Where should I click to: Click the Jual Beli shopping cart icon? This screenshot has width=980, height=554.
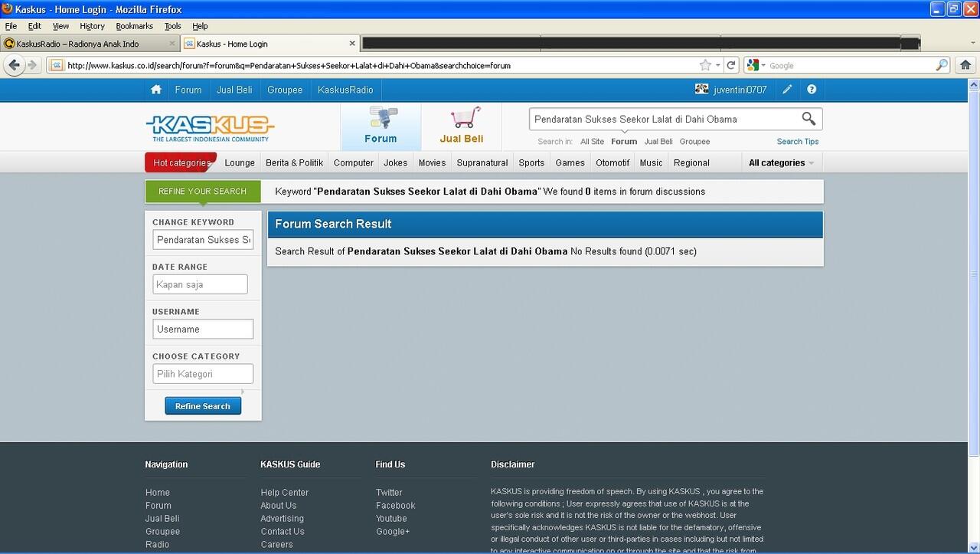[465, 117]
